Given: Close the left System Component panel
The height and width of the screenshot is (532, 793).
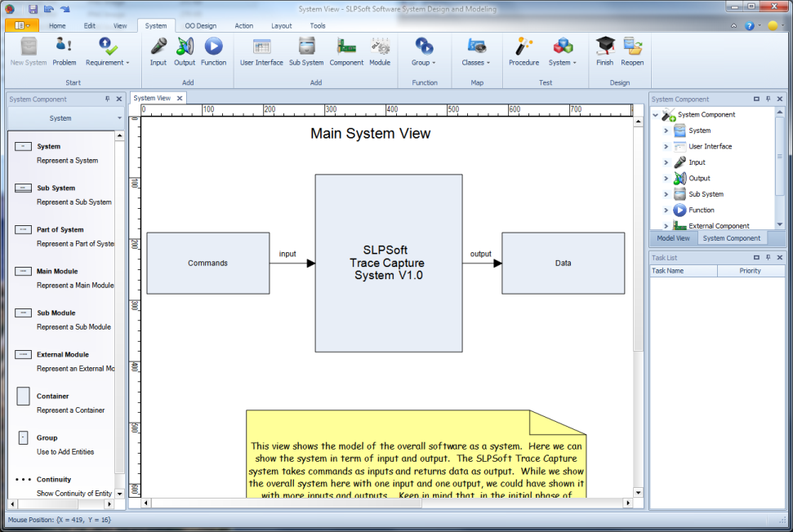Looking at the screenshot, I should point(119,99).
